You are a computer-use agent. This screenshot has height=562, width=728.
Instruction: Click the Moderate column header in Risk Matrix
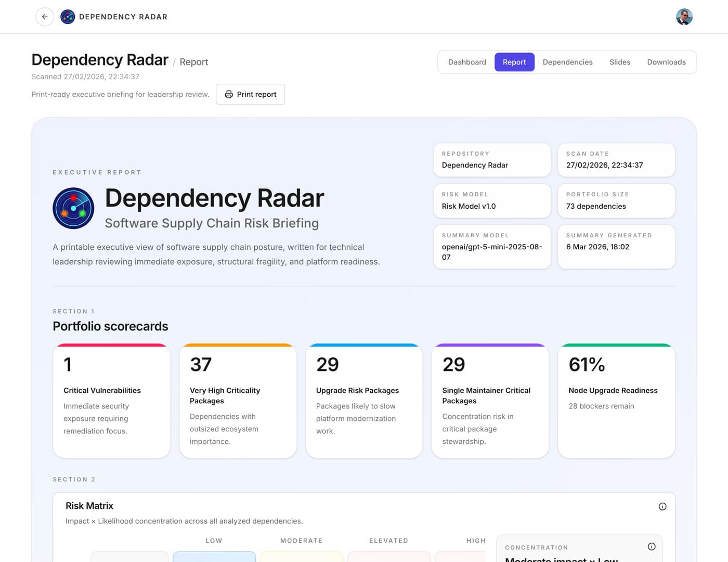302,541
